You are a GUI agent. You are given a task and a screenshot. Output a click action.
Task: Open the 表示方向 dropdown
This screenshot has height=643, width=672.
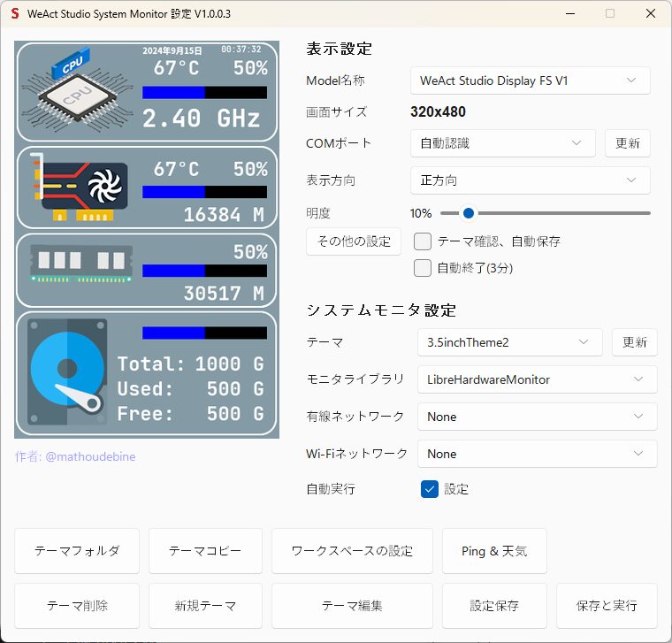point(530,180)
